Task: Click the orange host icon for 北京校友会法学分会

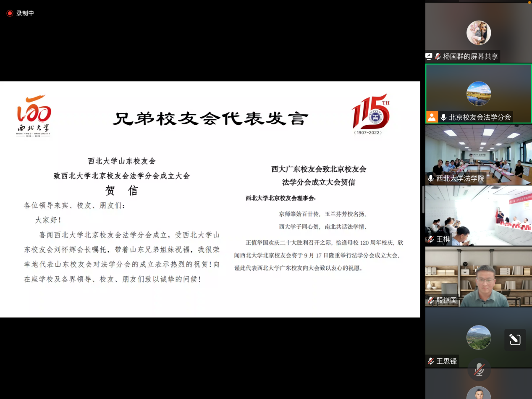Action: [432, 117]
